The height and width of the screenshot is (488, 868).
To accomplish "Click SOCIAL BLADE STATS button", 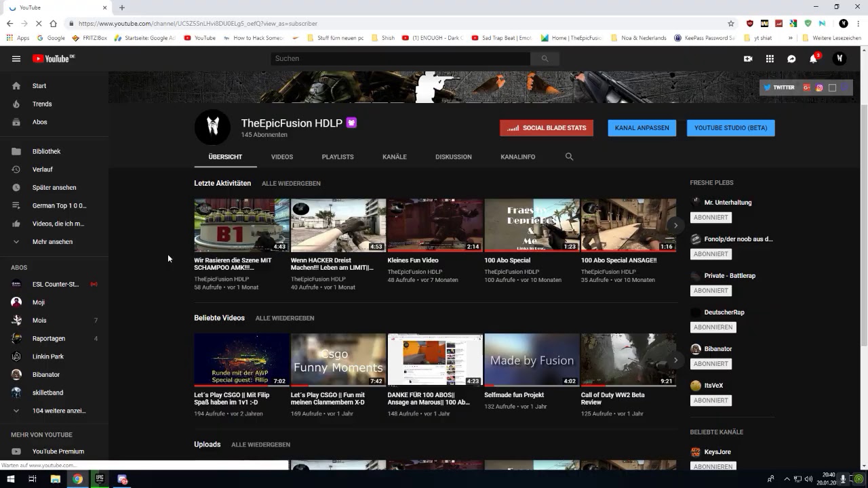I will 547,128.
